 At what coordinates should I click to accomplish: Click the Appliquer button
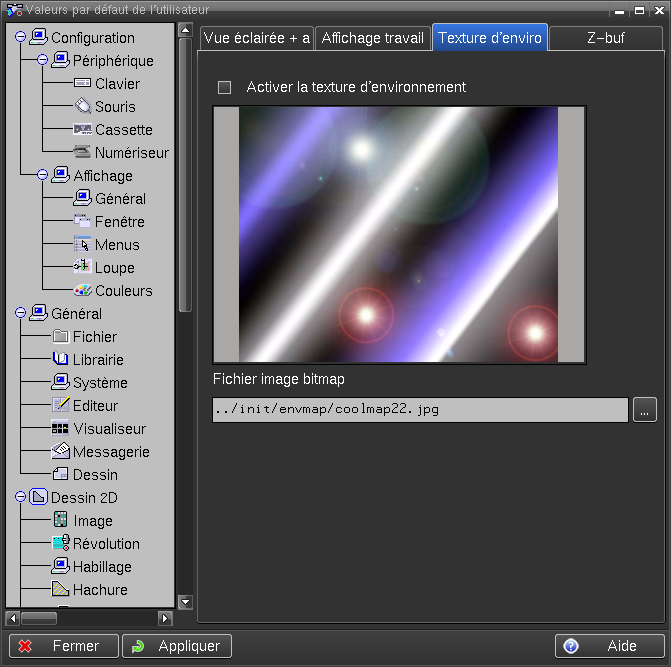177,646
